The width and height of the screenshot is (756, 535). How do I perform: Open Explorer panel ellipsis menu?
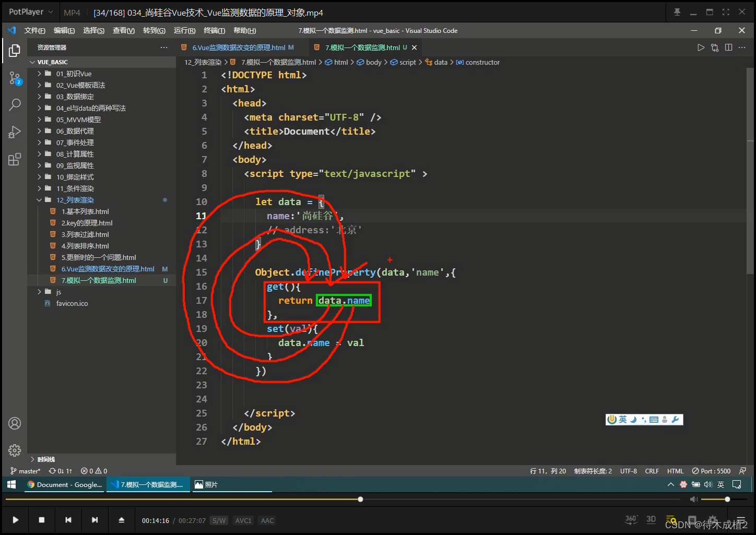pyautogui.click(x=164, y=47)
